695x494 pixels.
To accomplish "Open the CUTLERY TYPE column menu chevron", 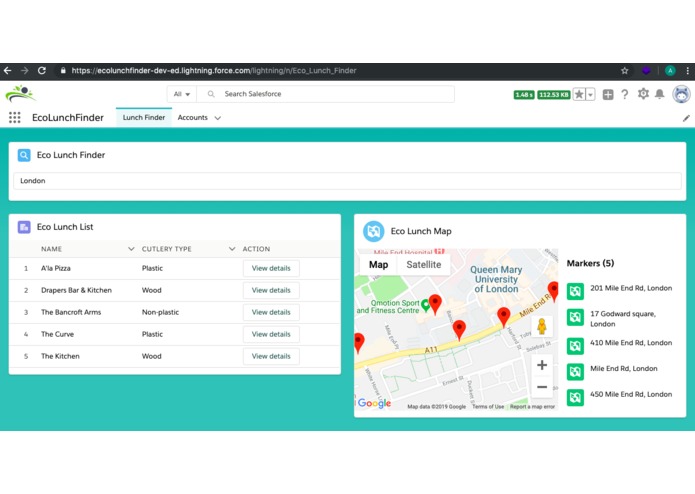I will pos(232,249).
